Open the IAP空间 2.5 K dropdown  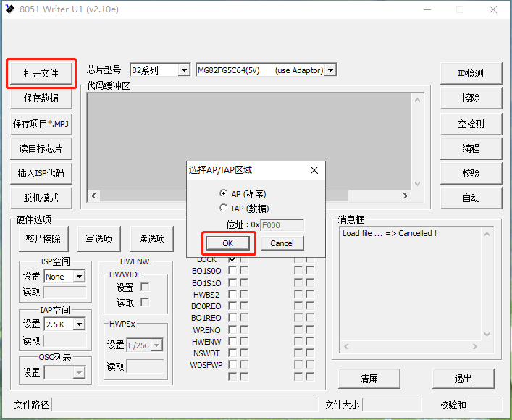pos(80,324)
